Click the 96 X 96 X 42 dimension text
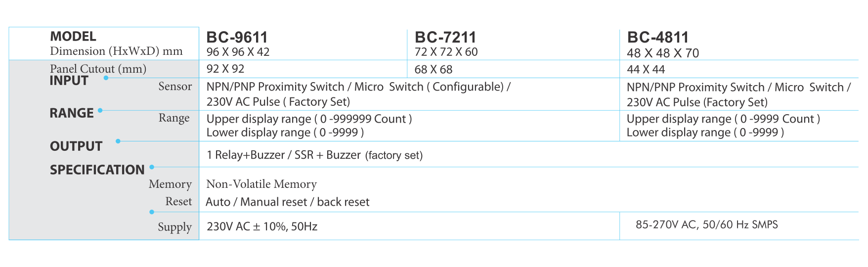The width and height of the screenshot is (868, 267). (x=238, y=52)
